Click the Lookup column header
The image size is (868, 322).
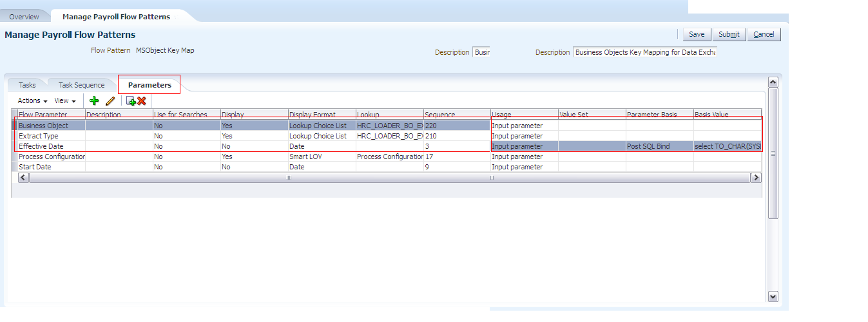389,115
